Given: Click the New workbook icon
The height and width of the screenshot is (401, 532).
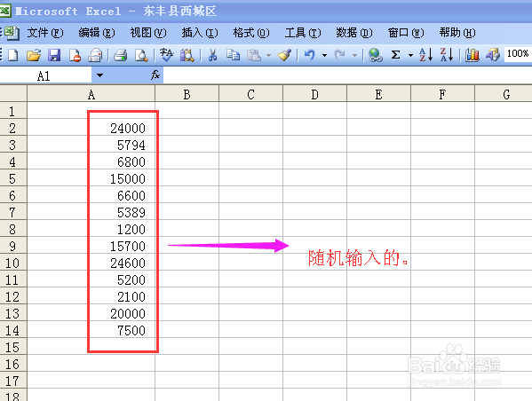Looking at the screenshot, I should pos(13,55).
